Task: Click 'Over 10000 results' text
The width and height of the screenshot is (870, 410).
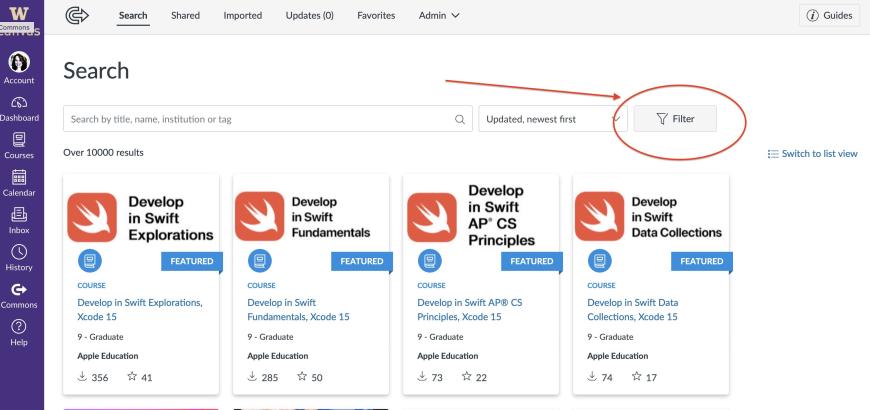Action: coord(103,153)
